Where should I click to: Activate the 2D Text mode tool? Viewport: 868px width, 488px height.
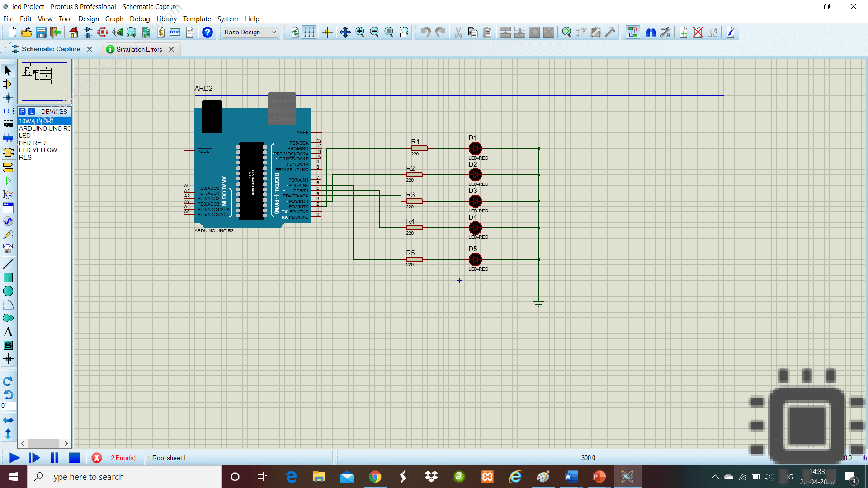point(8,331)
